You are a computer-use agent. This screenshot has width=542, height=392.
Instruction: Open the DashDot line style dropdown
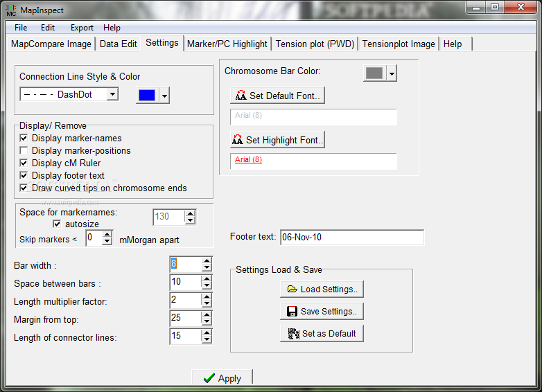point(112,94)
